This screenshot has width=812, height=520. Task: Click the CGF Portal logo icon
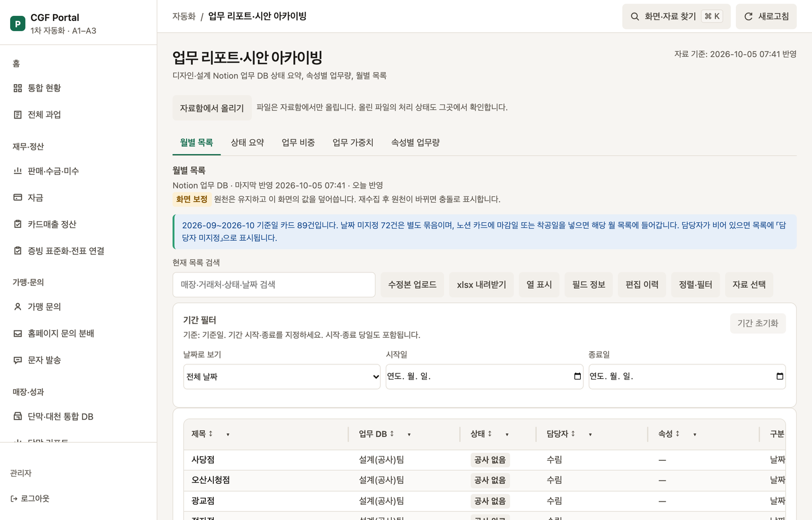point(17,24)
